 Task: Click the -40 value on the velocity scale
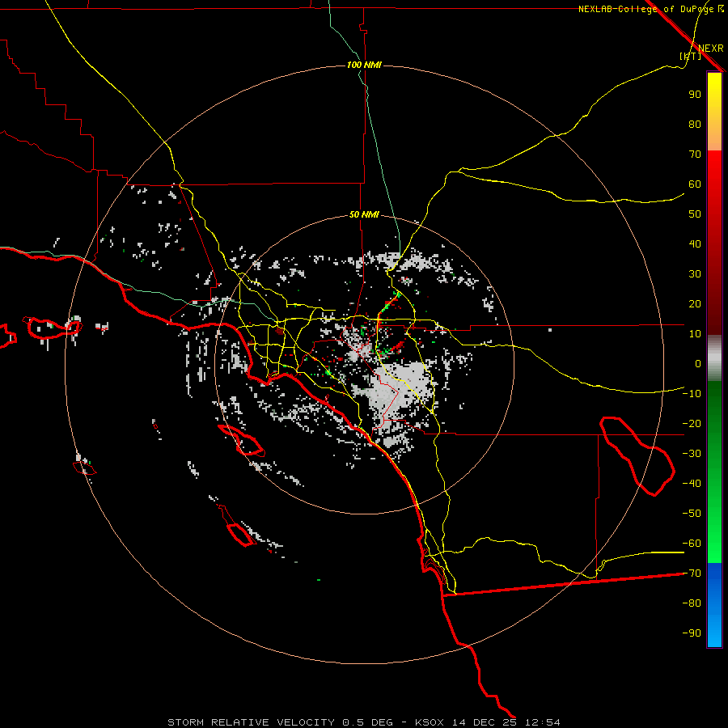click(692, 484)
